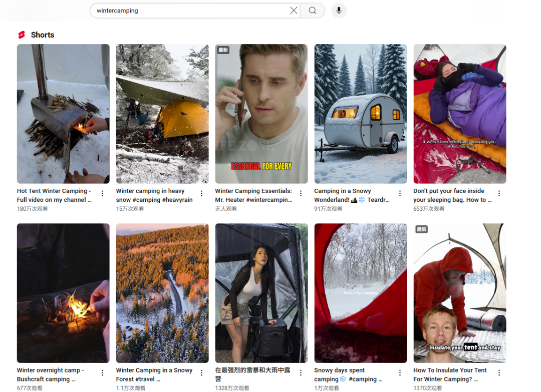Click into the wintercamping search field
This screenshot has width=541, height=392.
pos(190,11)
